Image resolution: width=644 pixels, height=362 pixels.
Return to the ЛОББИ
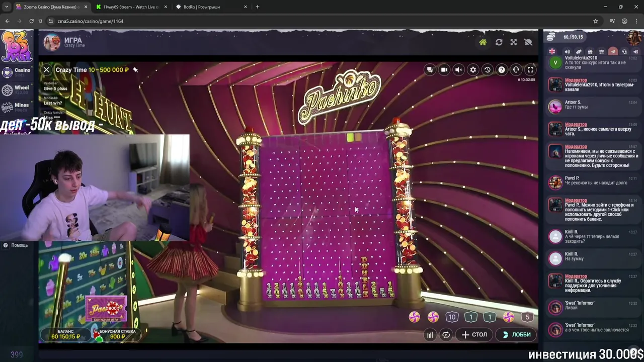coord(517,335)
